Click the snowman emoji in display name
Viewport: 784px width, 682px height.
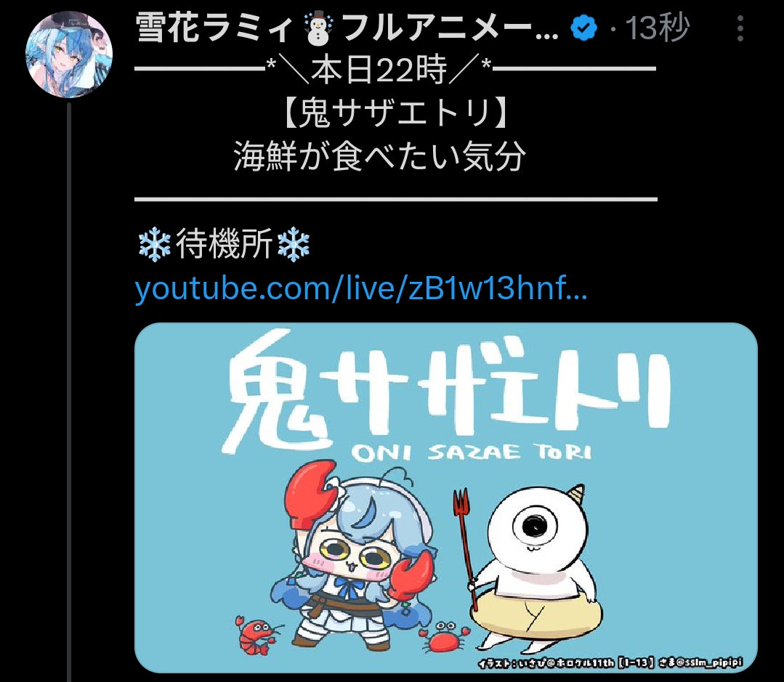tap(318, 28)
